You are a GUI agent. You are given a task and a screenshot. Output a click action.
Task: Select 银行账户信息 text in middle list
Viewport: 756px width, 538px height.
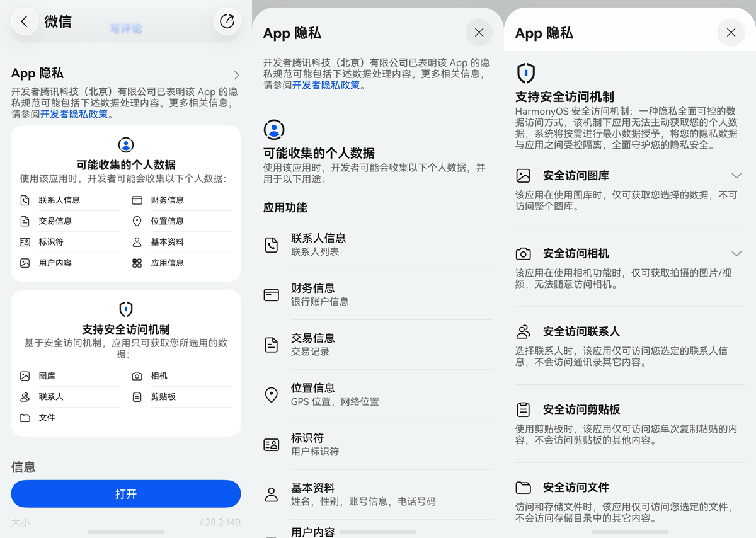320,302
